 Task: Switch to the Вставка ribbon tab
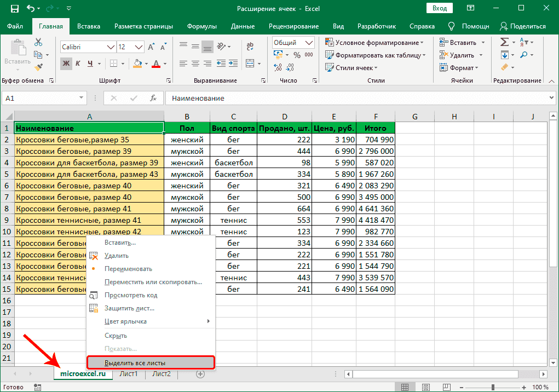(88, 26)
